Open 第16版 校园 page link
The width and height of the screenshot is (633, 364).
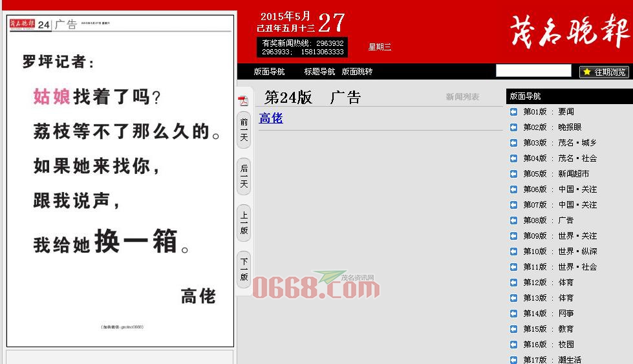point(548,345)
